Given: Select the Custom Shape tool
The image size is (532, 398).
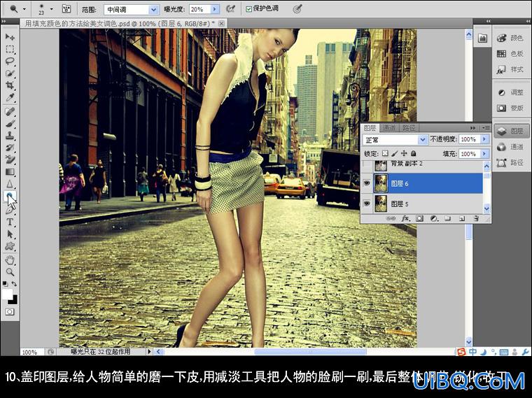Looking at the screenshot, I should 10,246.
